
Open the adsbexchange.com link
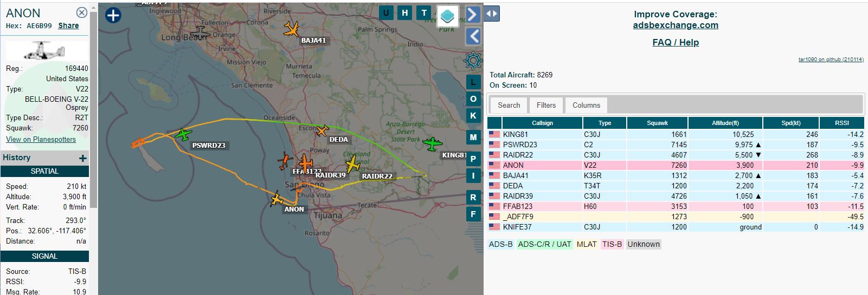676,25
